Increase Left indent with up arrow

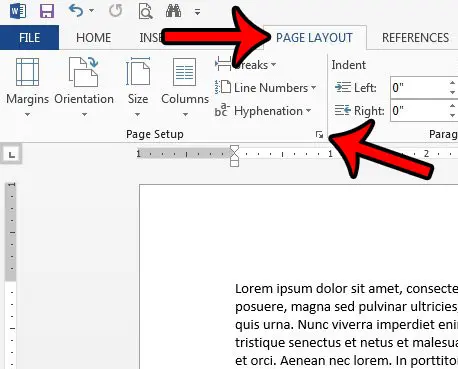pyautogui.click(x=452, y=83)
